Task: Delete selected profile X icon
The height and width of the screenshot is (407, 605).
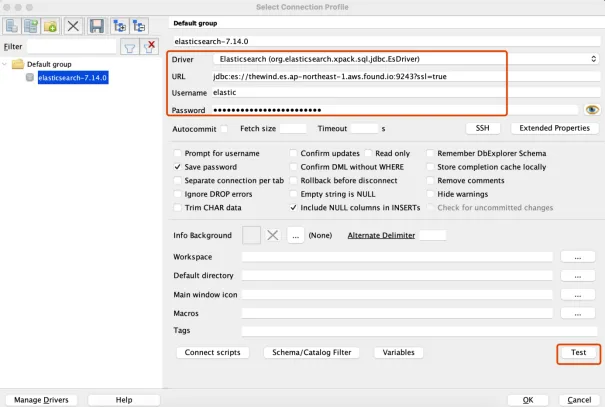Action: (x=73, y=26)
